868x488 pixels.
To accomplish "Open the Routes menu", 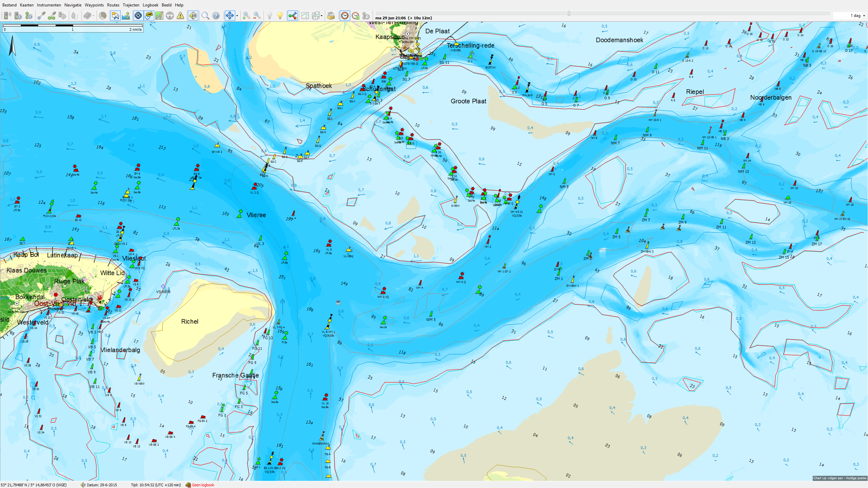I will click(113, 5).
